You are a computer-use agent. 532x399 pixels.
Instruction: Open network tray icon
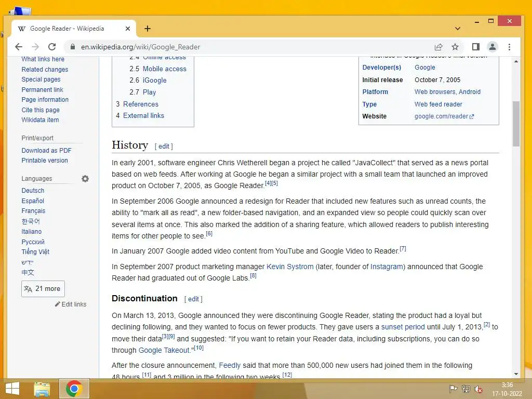(466, 389)
